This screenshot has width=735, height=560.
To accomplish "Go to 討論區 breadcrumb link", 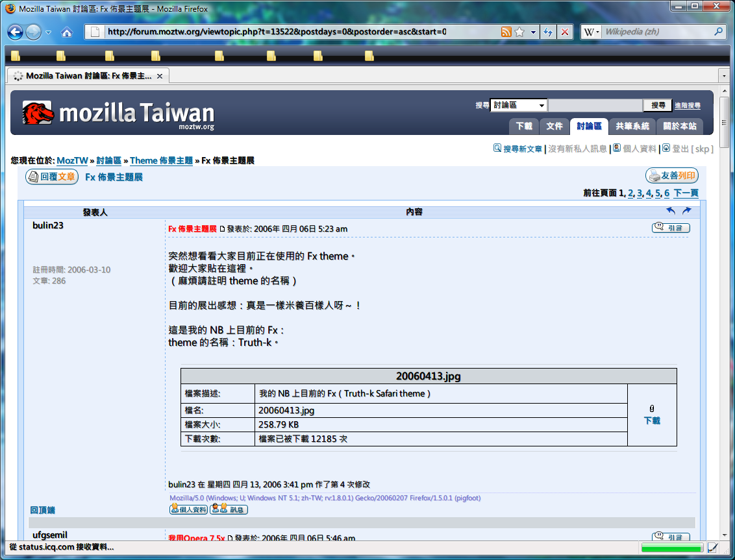I will (108, 161).
